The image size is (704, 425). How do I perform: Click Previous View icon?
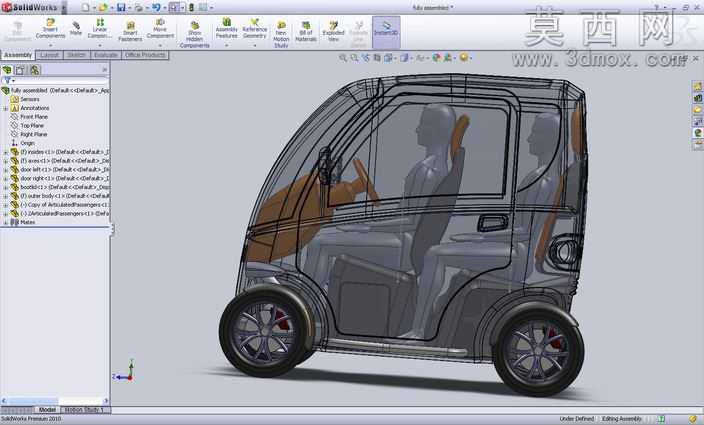pos(365,58)
